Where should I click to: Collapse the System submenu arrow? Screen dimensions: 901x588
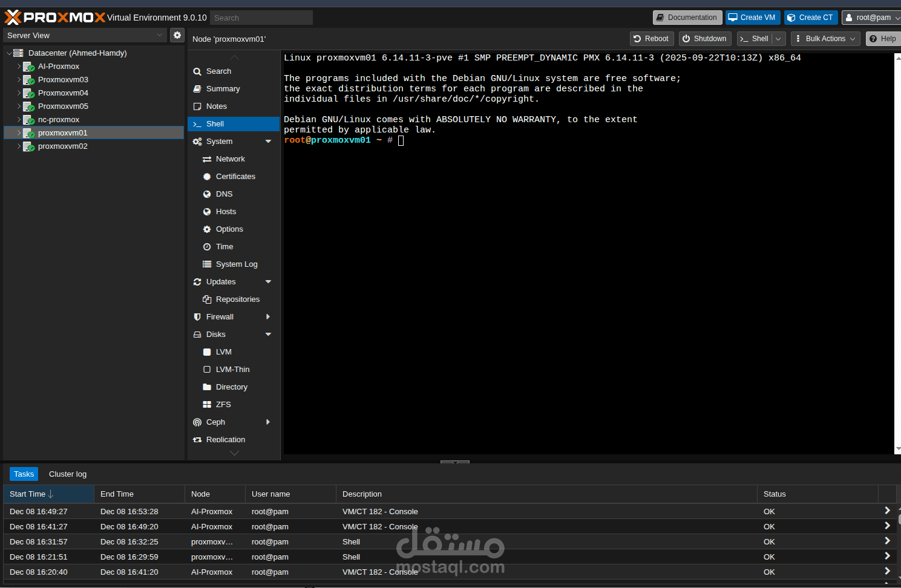click(268, 142)
